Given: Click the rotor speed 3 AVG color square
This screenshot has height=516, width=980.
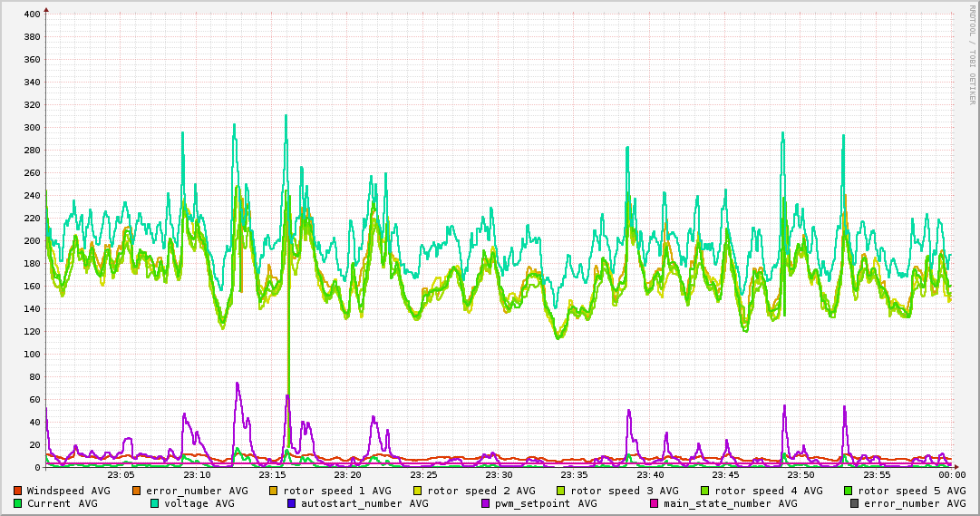Looking at the screenshot, I should tap(560, 491).
